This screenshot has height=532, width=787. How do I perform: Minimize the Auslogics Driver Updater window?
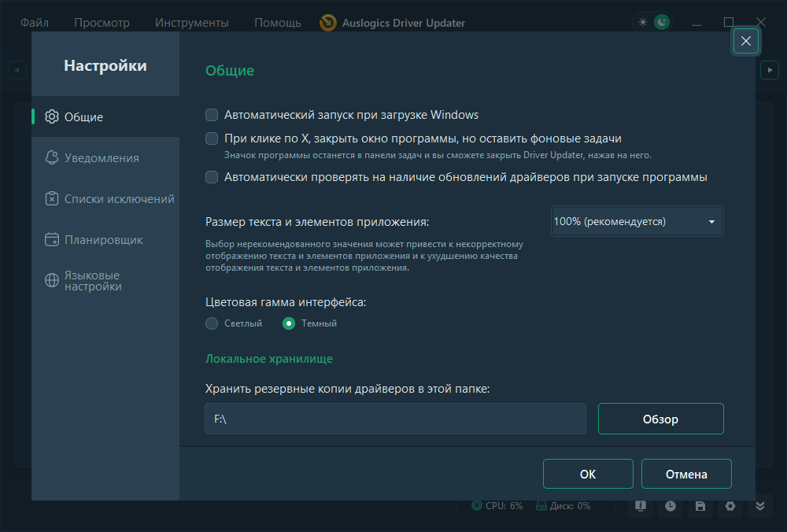tap(696, 23)
